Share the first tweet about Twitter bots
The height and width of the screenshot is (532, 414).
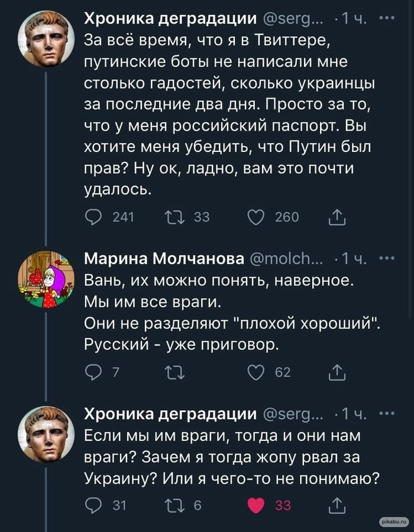336,218
